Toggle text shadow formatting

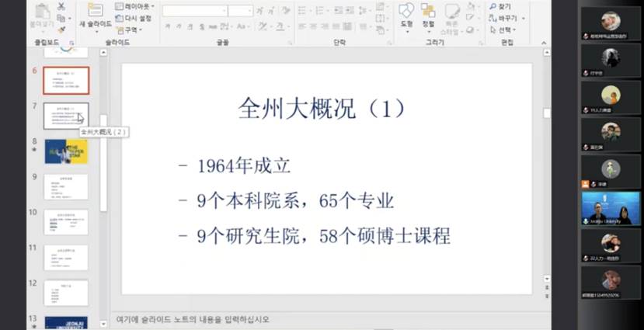tap(201, 26)
